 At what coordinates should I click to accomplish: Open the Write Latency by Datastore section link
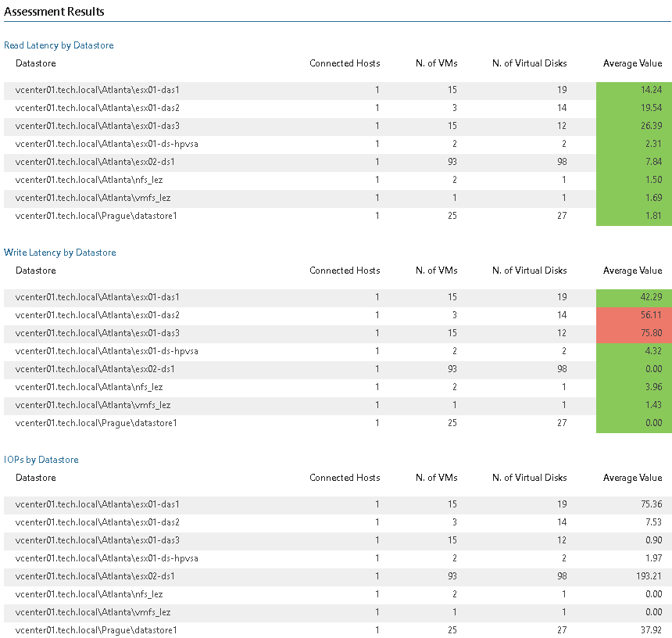(60, 253)
